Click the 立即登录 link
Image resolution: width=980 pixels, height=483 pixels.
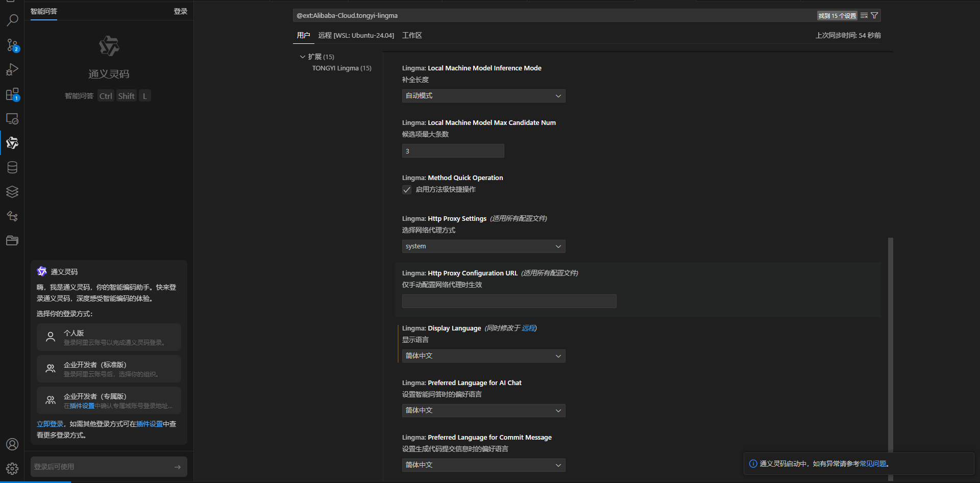tap(50, 424)
